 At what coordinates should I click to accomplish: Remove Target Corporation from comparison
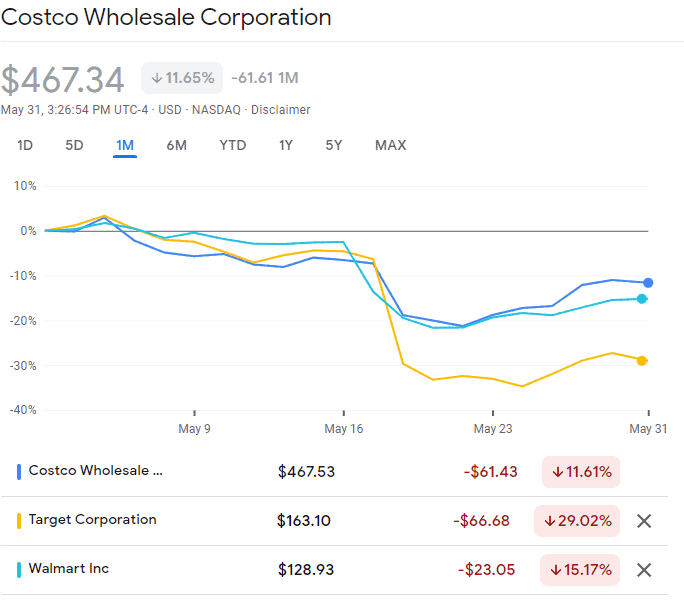tap(644, 521)
